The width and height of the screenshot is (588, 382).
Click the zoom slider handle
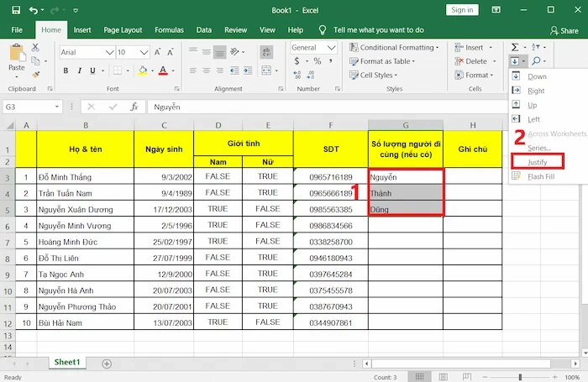point(520,377)
